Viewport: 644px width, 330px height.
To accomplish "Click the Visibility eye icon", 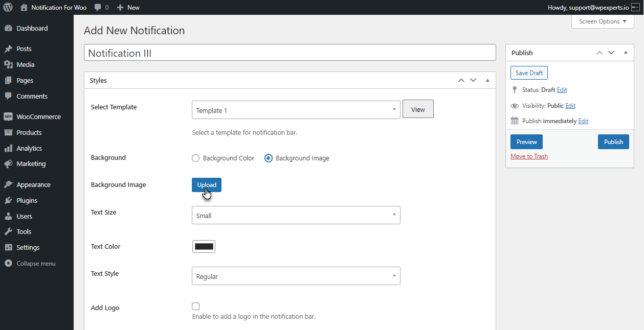I will [x=515, y=106].
